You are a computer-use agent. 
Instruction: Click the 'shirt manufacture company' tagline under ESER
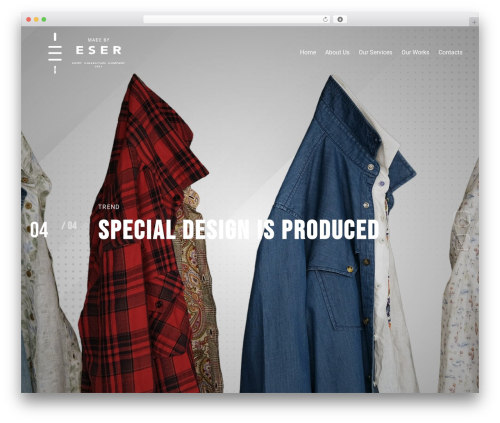pyautogui.click(x=98, y=64)
